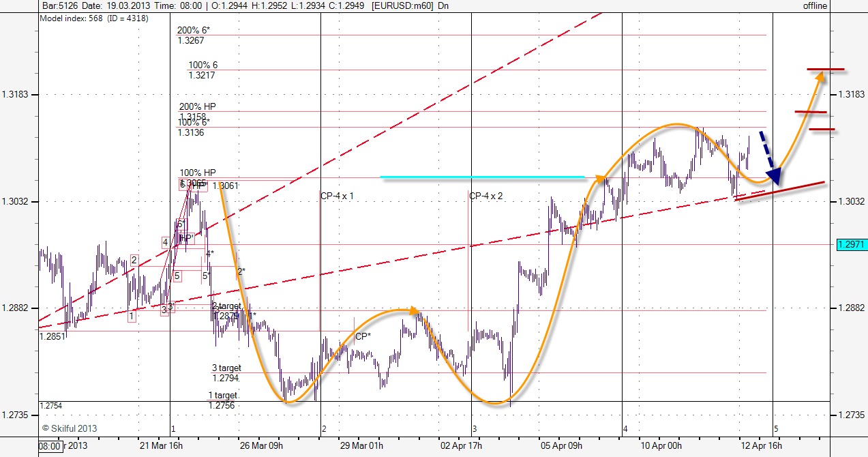The image size is (868, 457).
Task: Click the boxed wave marker 1
Action: point(131,316)
